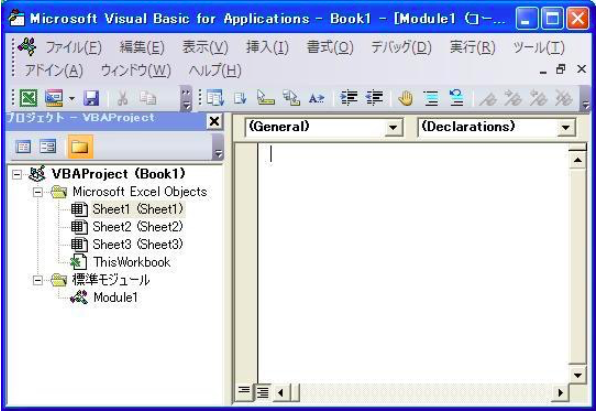
Task: Click the Save workbook floppy icon
Action: (92, 98)
